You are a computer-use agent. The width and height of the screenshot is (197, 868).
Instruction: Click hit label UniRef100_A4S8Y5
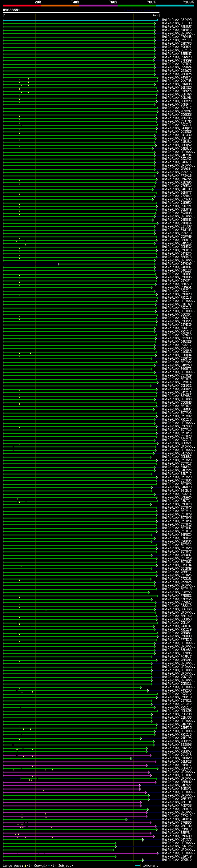tap(177, 78)
